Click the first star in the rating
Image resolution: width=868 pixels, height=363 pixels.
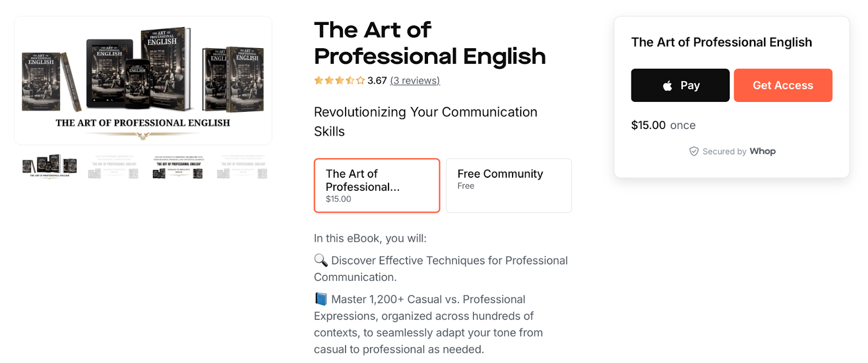(x=318, y=80)
